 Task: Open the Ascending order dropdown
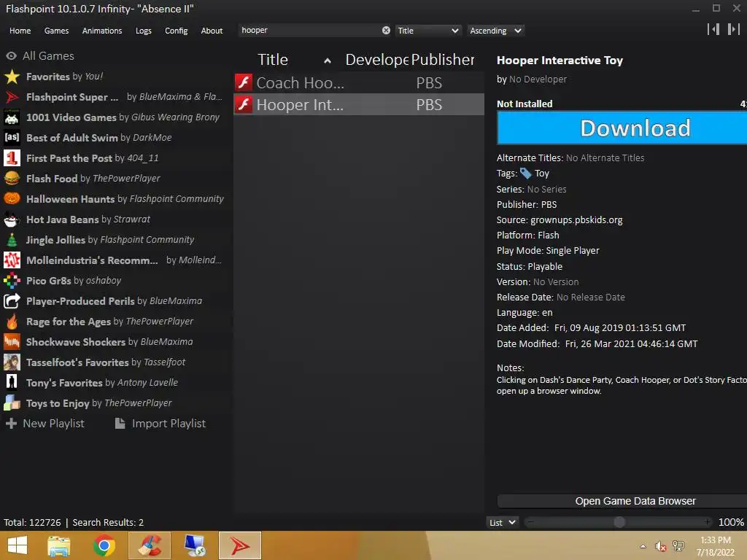495,31
